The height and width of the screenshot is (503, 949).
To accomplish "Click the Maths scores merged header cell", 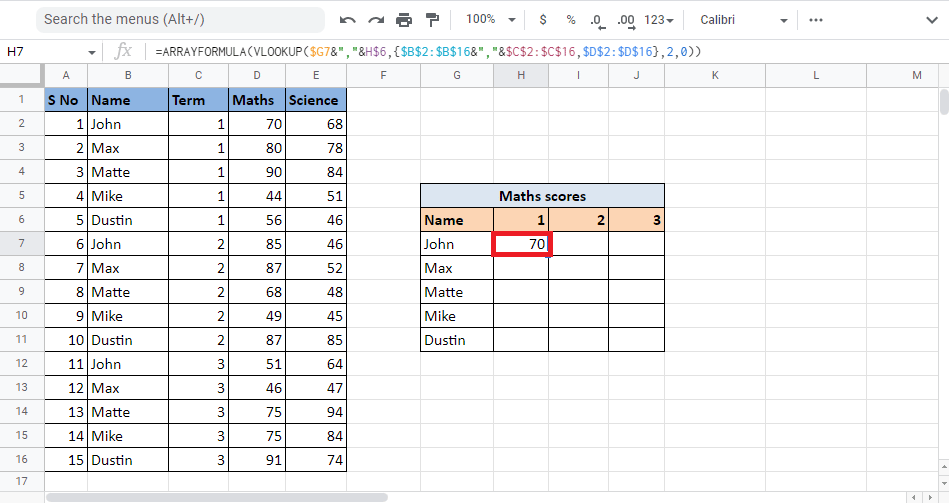I will [x=542, y=196].
